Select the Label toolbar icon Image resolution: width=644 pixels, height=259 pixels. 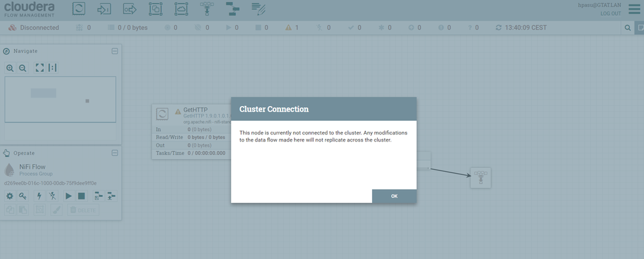point(259,8)
